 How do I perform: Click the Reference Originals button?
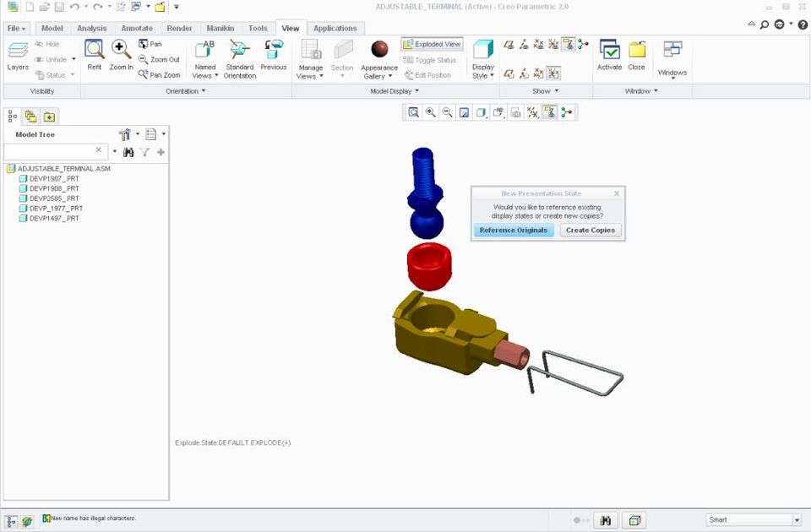513,230
